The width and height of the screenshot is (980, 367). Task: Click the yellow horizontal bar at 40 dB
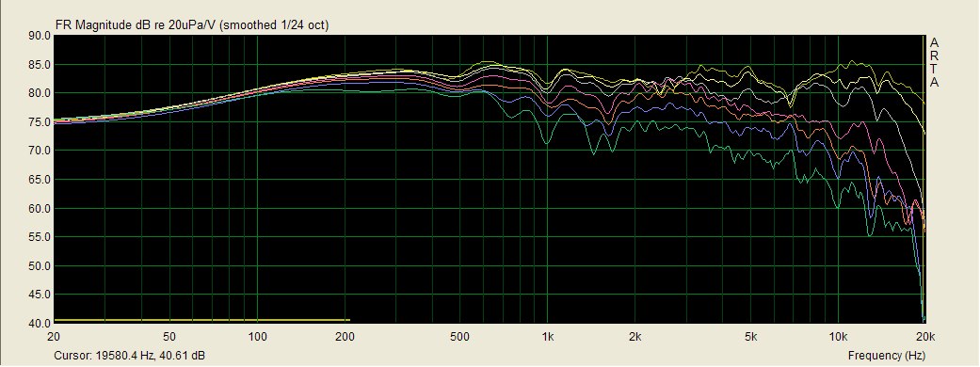point(201,320)
